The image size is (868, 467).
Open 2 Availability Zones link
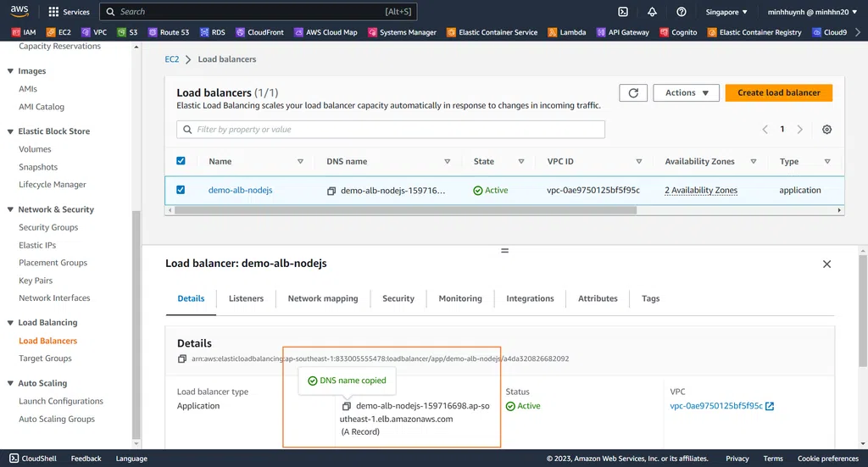[701, 190]
